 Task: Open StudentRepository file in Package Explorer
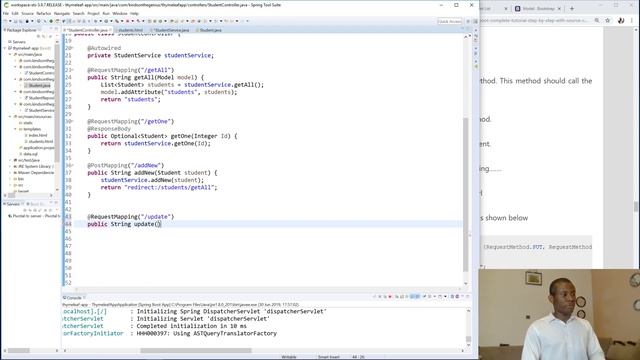point(41,98)
